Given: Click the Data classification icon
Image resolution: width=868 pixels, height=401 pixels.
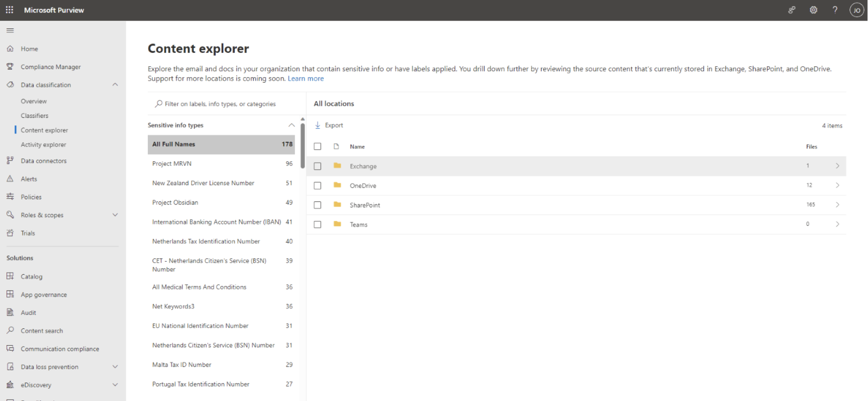Looking at the screenshot, I should (10, 85).
